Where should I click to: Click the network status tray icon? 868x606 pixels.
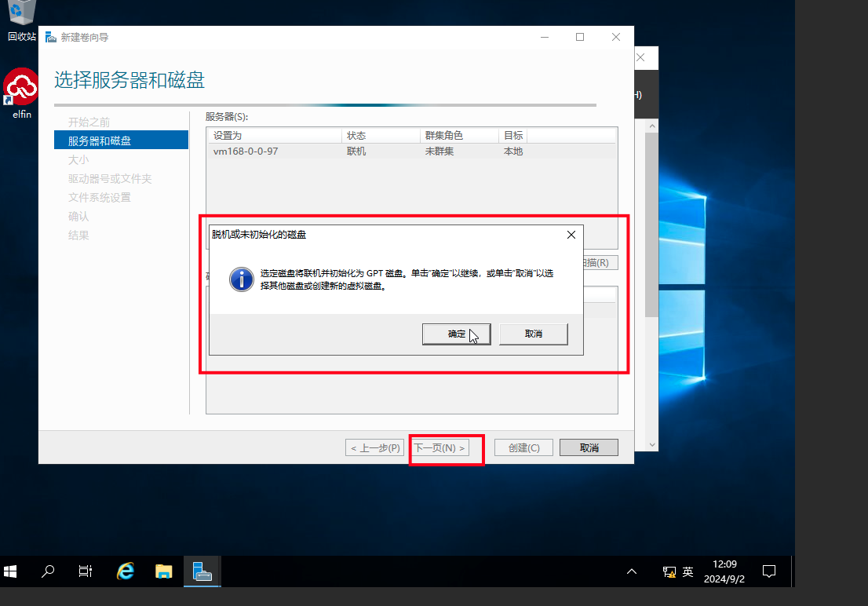[669, 571]
